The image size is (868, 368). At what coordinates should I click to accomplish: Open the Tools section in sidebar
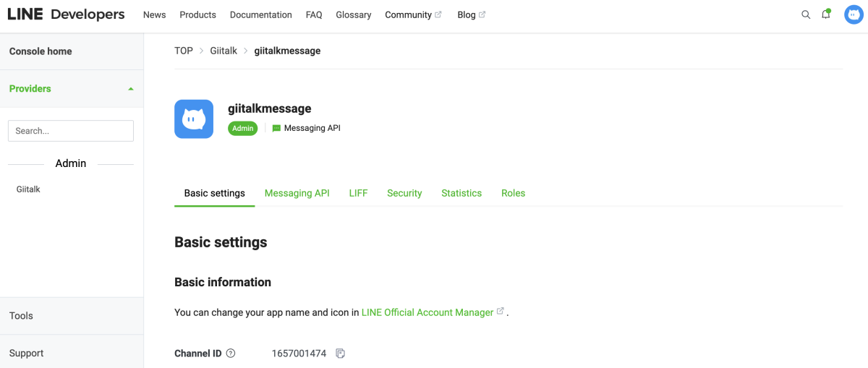[21, 316]
